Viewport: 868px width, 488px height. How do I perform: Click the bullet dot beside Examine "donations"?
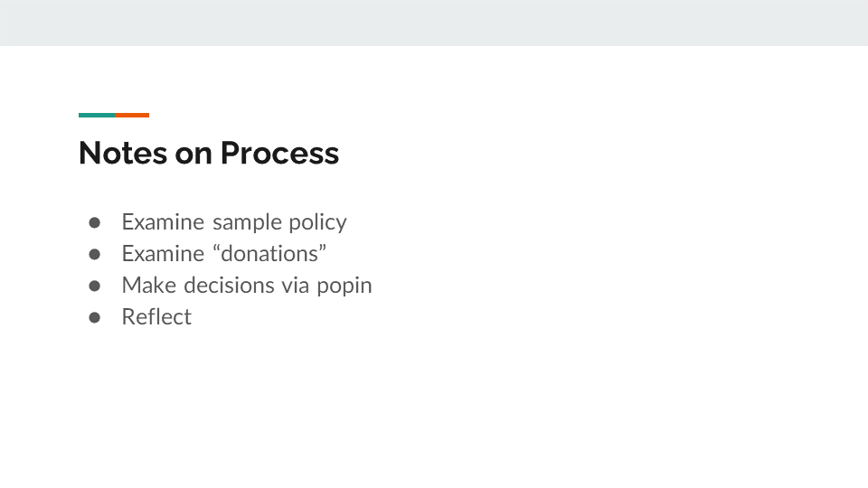click(x=94, y=254)
